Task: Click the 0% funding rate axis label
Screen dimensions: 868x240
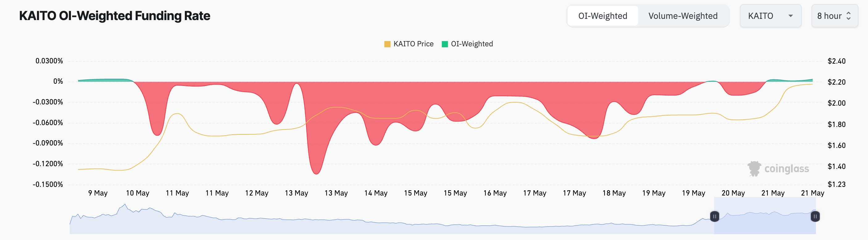Action: click(x=58, y=82)
